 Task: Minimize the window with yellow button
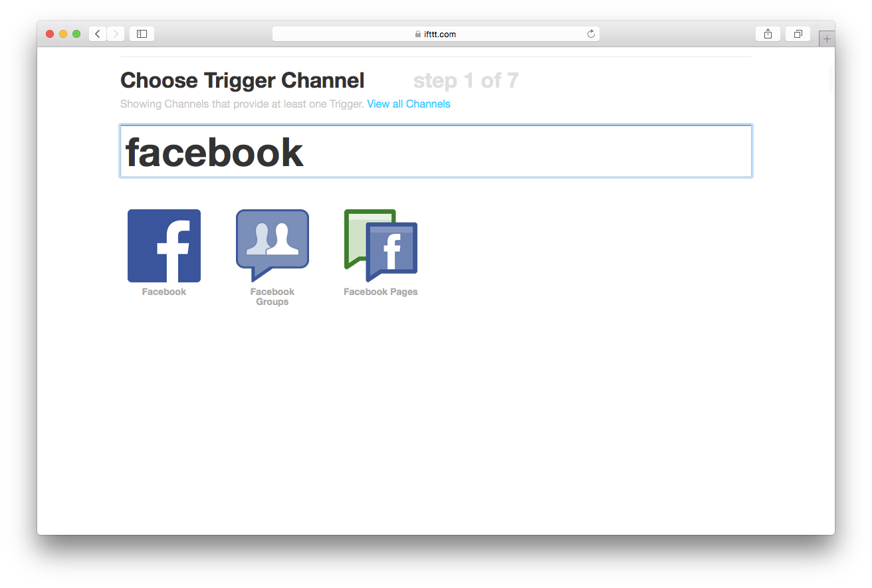[63, 34]
